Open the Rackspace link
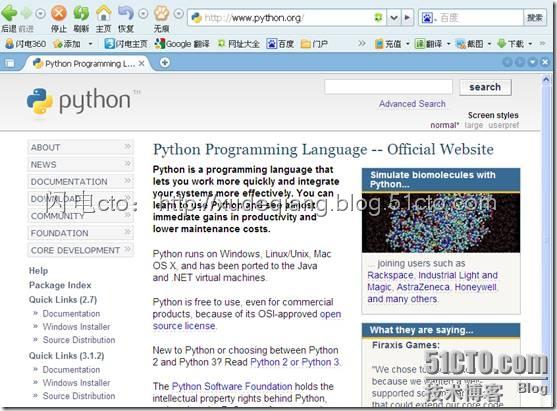557x411 pixels. click(x=390, y=275)
